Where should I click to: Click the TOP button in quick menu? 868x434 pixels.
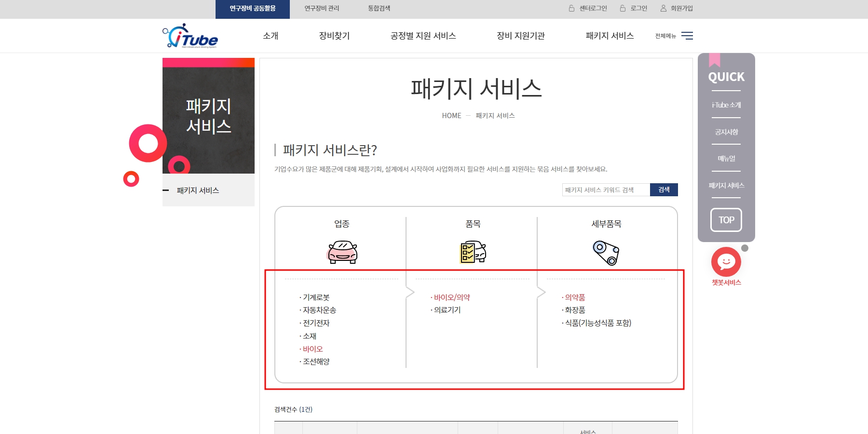726,220
